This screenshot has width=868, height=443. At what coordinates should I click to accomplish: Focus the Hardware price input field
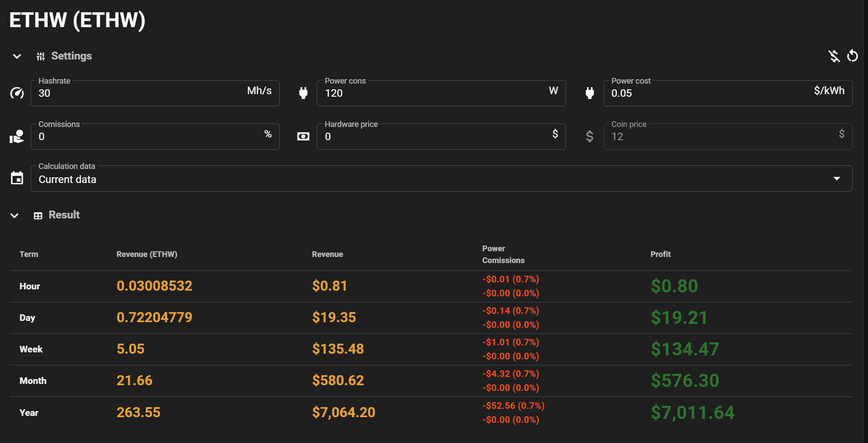[441, 137]
